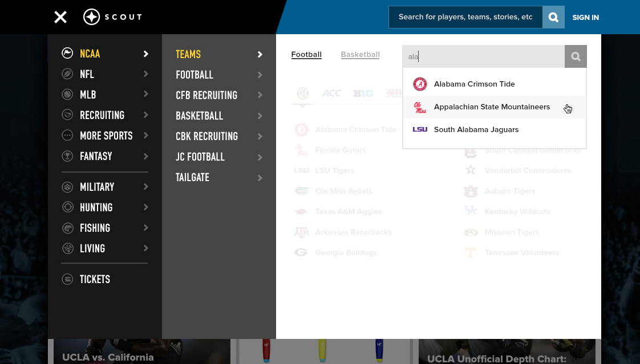Expand the Recruiting submenu arrow

click(145, 114)
